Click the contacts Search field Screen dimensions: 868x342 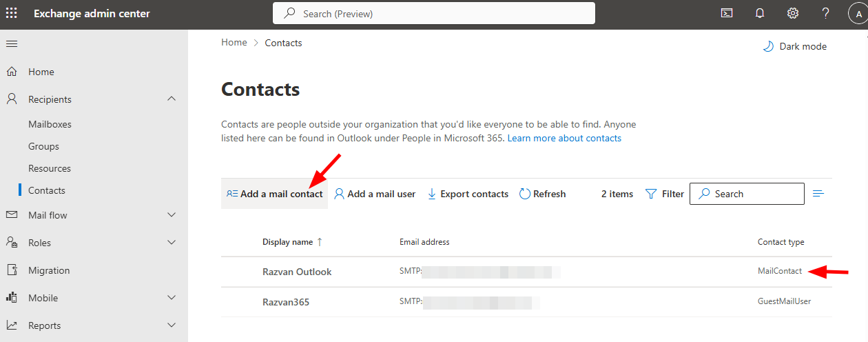point(747,194)
